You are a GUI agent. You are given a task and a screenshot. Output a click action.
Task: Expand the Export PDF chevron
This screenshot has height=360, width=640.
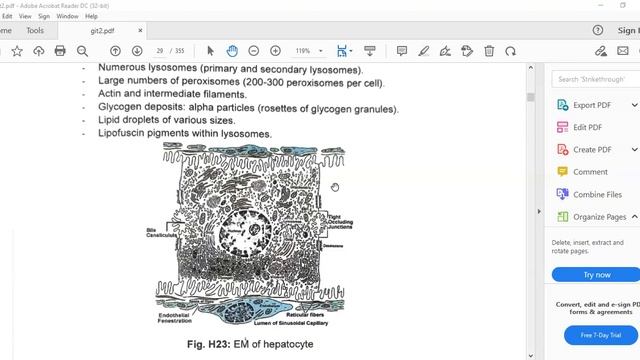(x=634, y=105)
